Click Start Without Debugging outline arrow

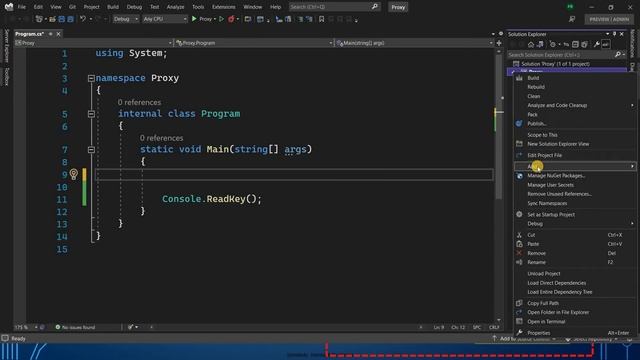[x=221, y=19]
